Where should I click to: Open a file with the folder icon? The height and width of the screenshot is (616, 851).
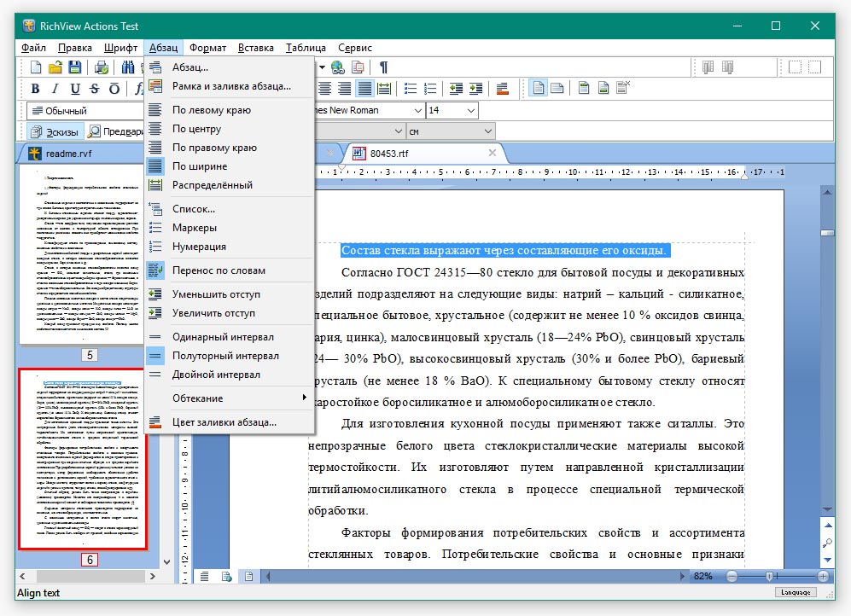[x=55, y=67]
